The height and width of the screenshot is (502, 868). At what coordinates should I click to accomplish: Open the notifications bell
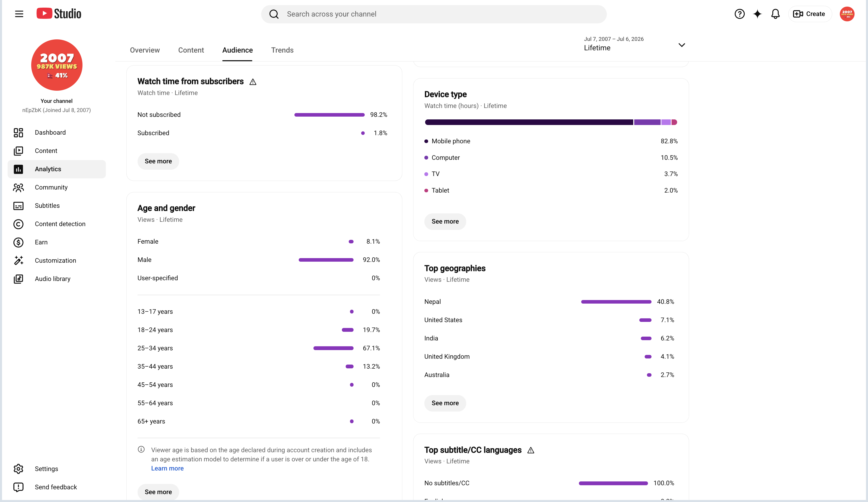(775, 14)
